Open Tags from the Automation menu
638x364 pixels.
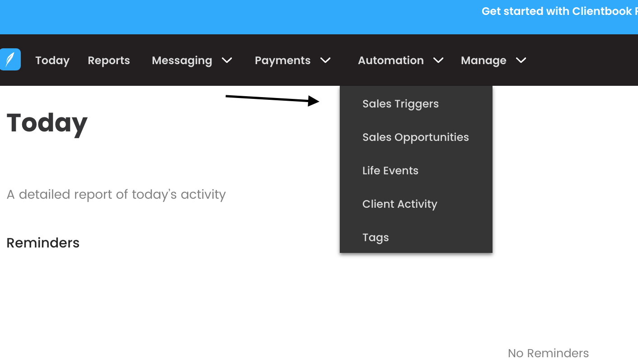coord(375,237)
